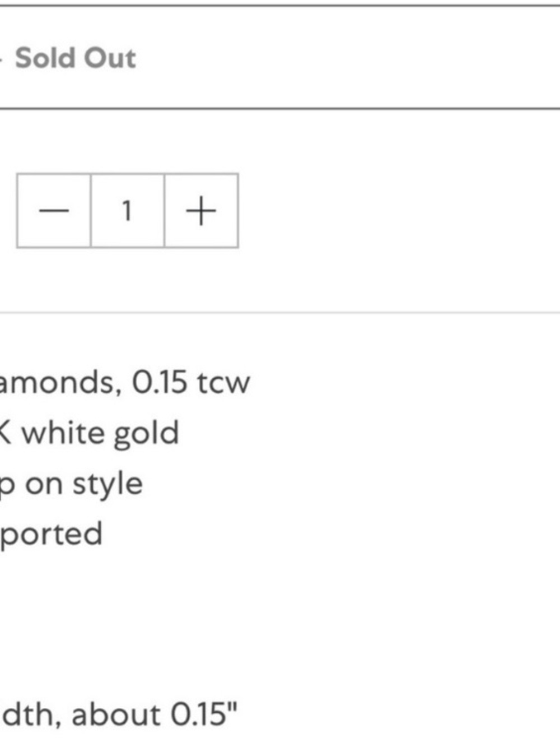Decrease quantity with the minus icon
560x747 pixels.
(54, 211)
